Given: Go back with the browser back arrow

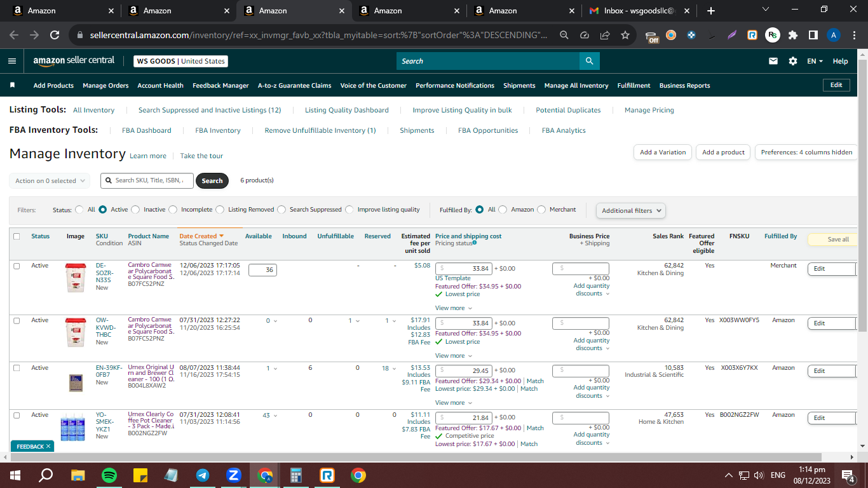Looking at the screenshot, I should click(x=14, y=36).
